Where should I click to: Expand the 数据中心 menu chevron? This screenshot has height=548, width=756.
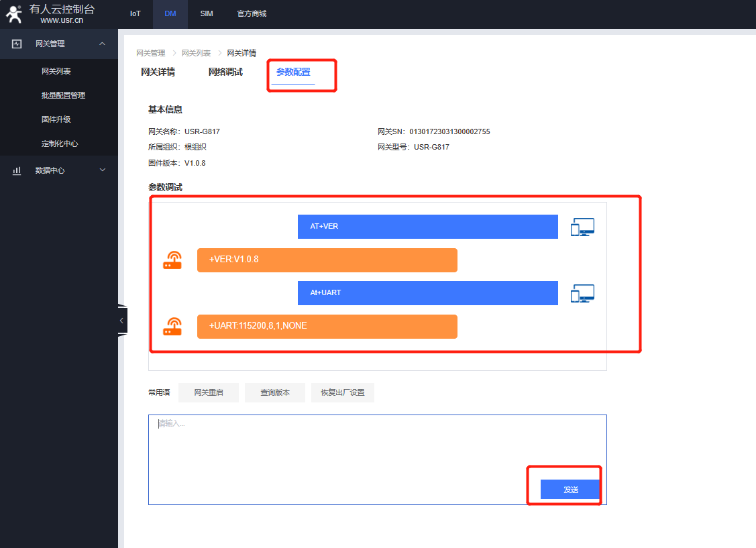102,170
